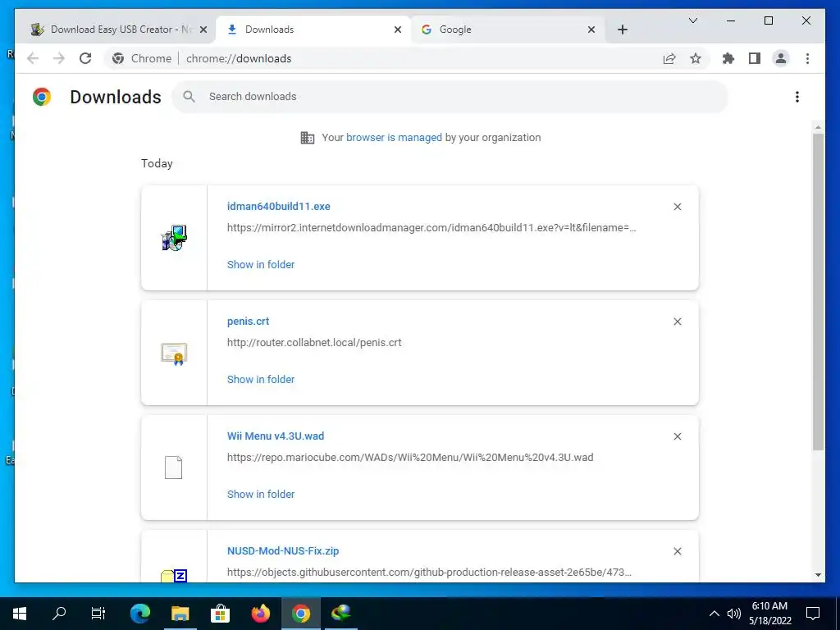840x630 pixels.
Task: Remove NUSD-Mod-NUS-Fix.zip from list
Action: (x=677, y=551)
